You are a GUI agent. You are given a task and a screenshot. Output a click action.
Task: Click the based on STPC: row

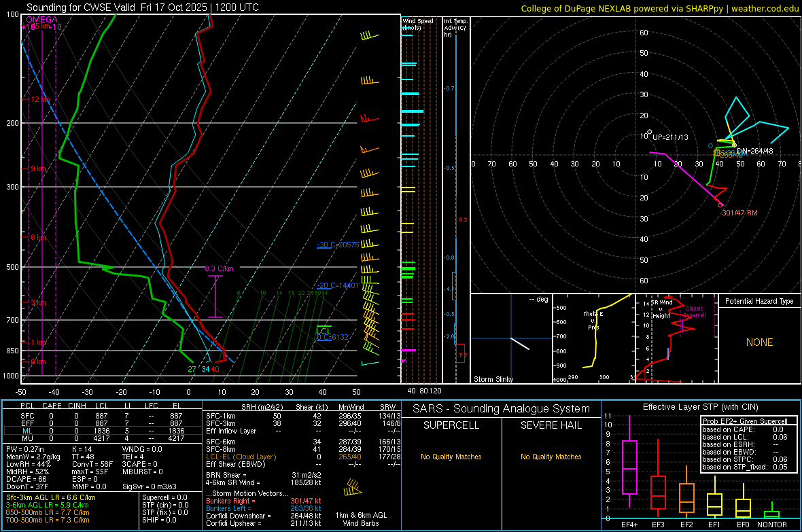coord(745,459)
